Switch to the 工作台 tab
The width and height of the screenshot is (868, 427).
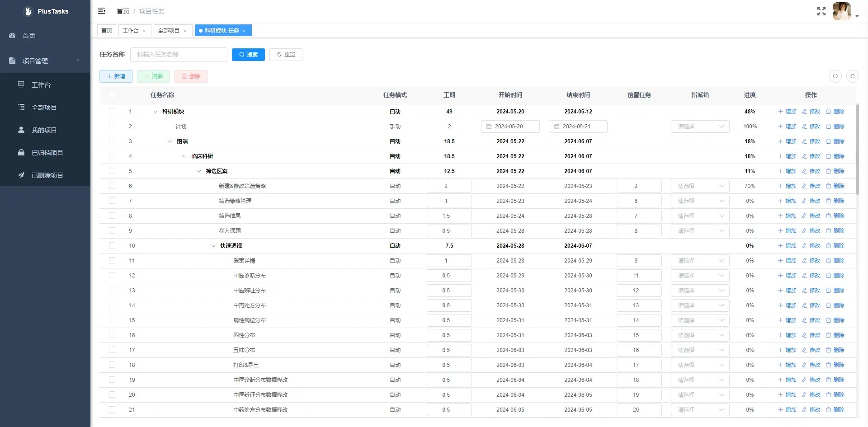click(x=131, y=31)
